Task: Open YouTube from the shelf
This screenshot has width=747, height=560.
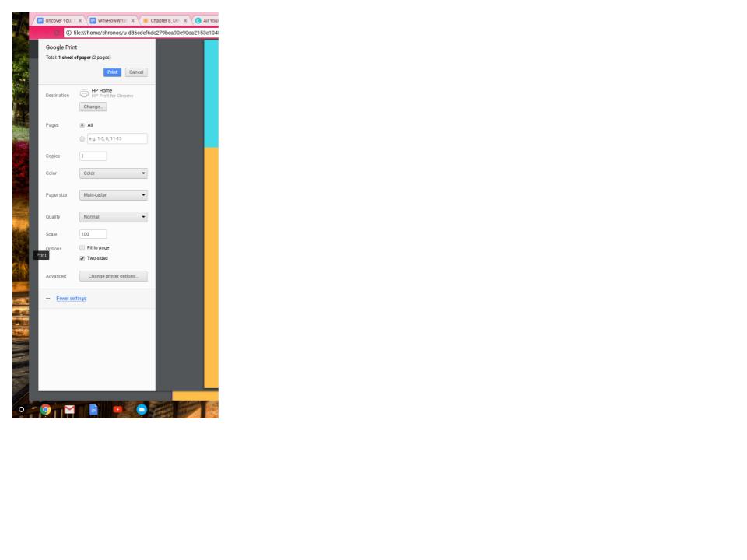Action: (x=117, y=409)
